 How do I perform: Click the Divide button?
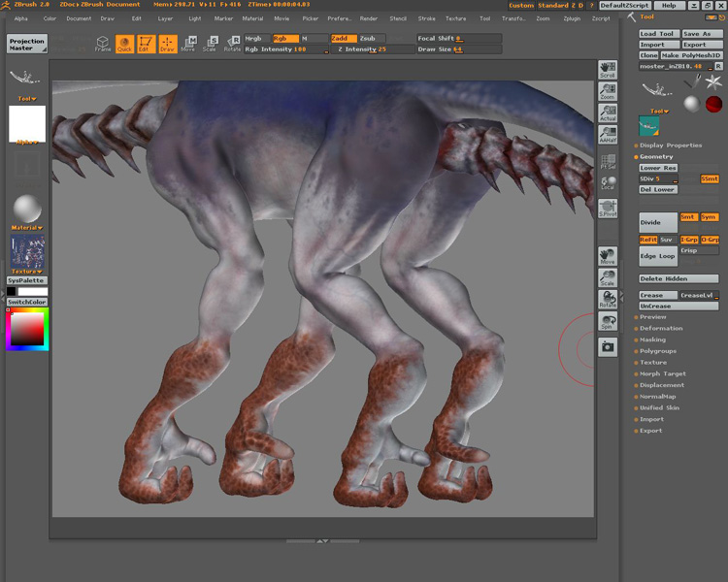658,223
